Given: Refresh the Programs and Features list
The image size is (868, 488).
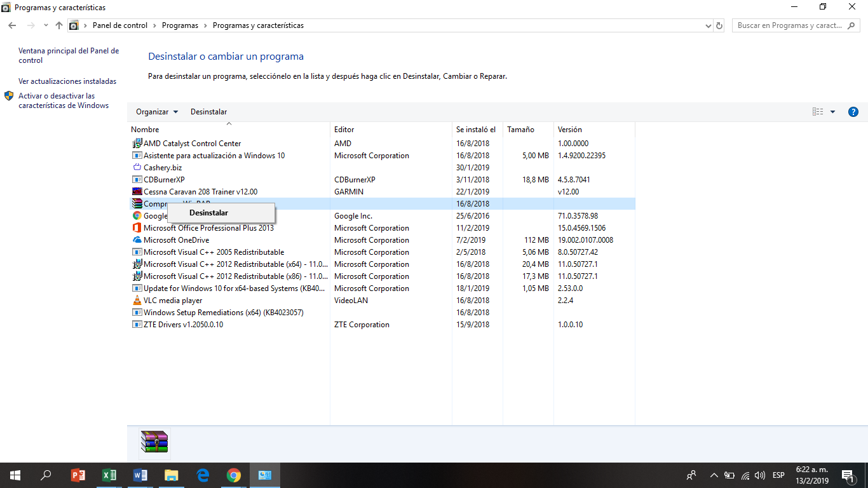Looking at the screenshot, I should pos(719,25).
